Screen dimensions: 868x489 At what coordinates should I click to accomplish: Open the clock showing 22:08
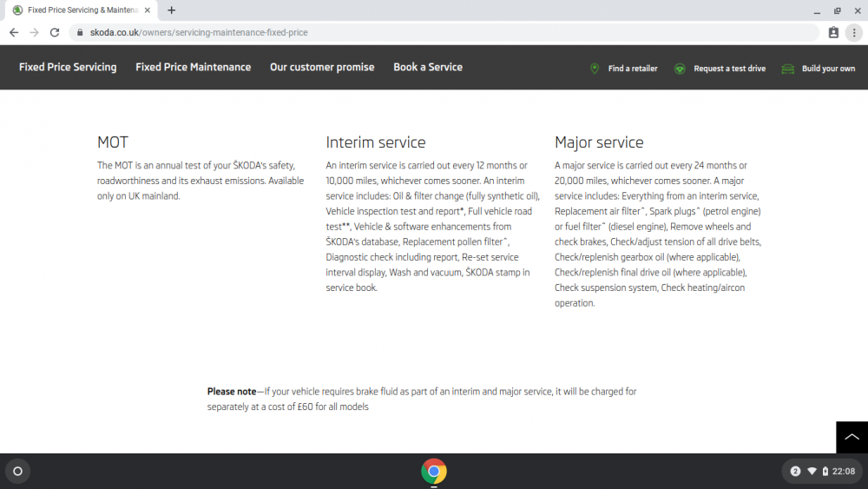(843, 472)
